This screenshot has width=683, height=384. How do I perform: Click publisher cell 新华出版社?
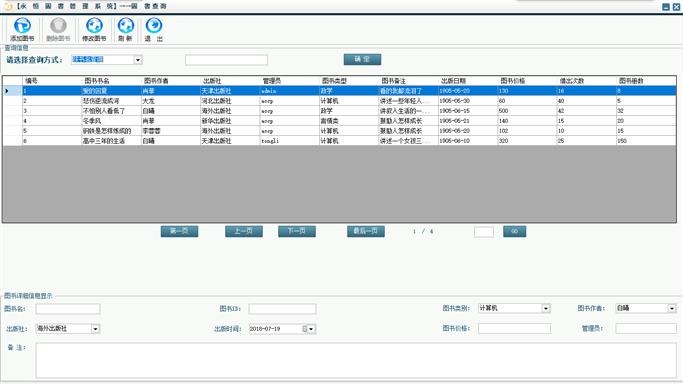(x=230, y=121)
